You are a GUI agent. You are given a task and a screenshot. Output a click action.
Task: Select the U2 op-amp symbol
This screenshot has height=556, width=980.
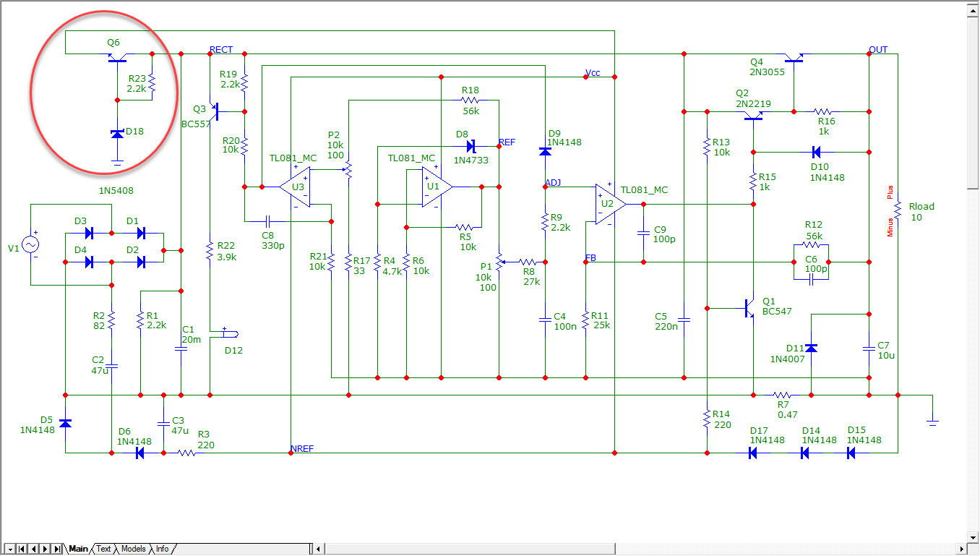[609, 204]
